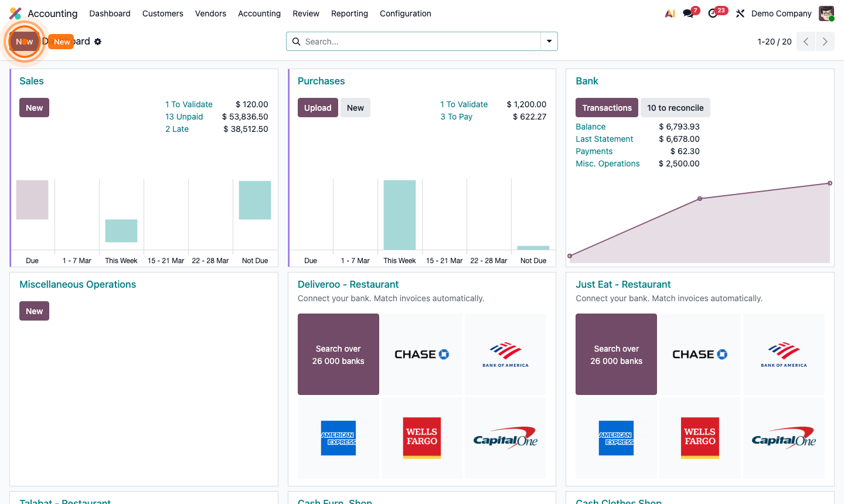Image resolution: width=844 pixels, height=504 pixels.
Task: Open the Reporting menu
Action: 349,13
